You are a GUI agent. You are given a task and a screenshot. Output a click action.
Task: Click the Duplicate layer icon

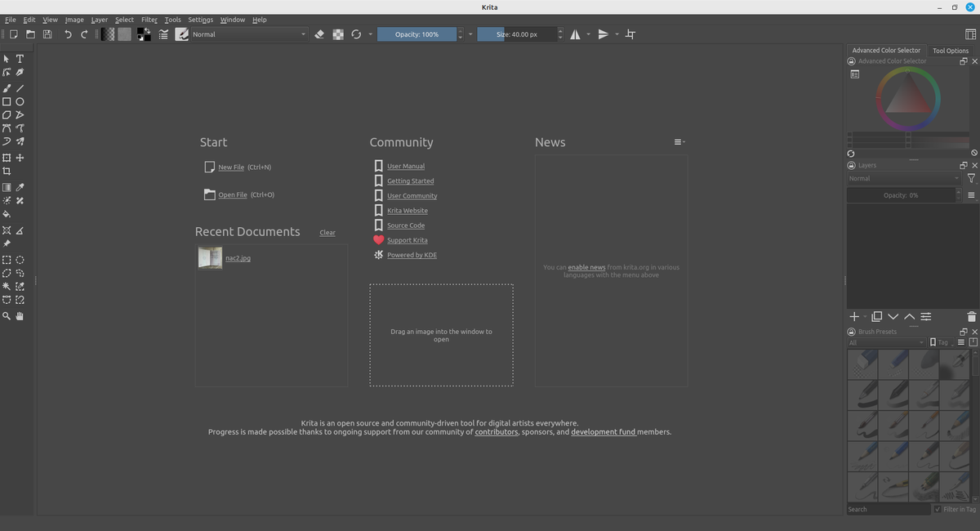(x=876, y=316)
